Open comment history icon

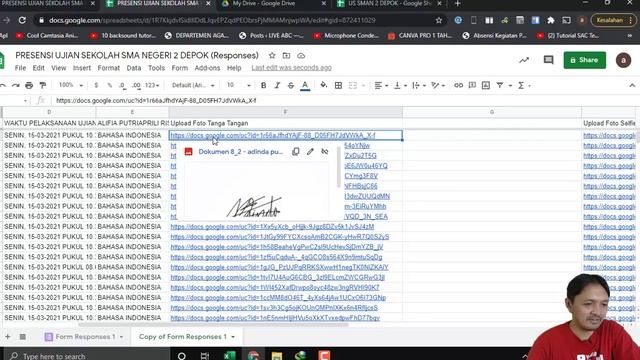[549, 60]
